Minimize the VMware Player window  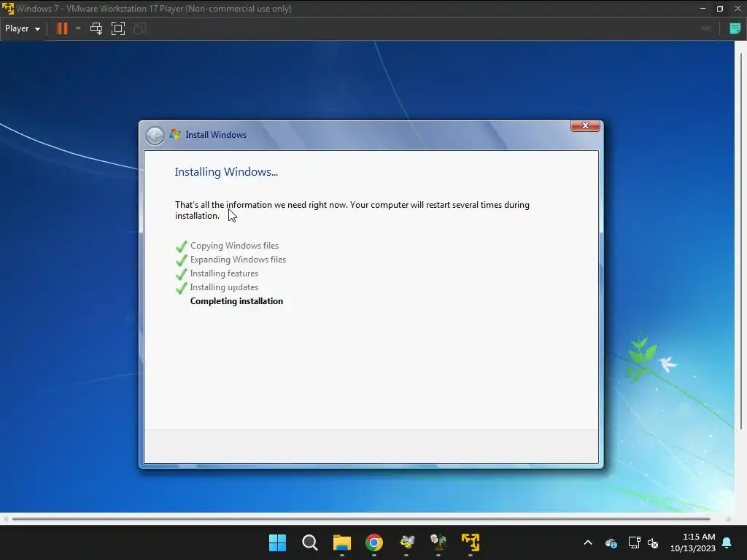point(703,9)
